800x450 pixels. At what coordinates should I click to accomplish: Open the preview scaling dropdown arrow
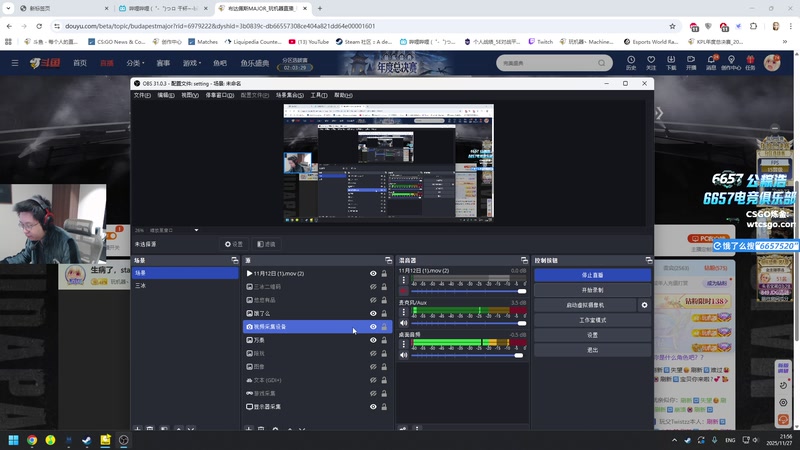[196, 230]
